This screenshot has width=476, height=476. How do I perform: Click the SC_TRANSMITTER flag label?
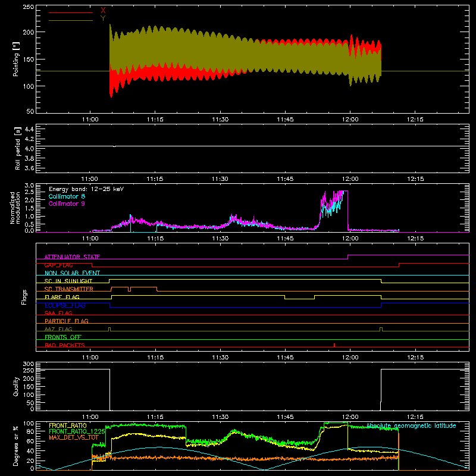tap(69, 289)
